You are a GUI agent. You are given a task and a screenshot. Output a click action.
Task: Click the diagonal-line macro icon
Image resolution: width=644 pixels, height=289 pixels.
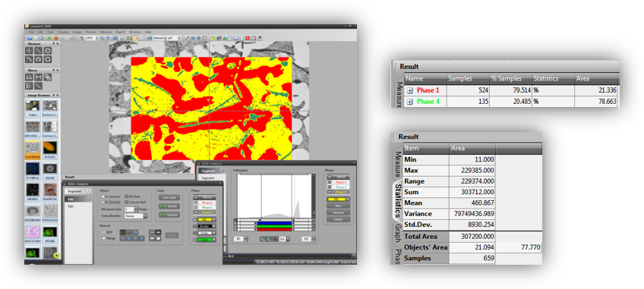(38, 86)
